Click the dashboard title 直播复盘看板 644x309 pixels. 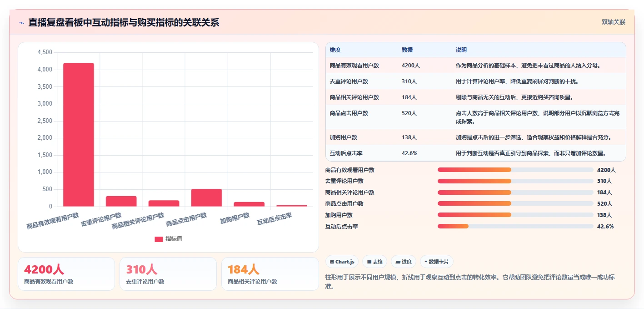tap(124, 22)
